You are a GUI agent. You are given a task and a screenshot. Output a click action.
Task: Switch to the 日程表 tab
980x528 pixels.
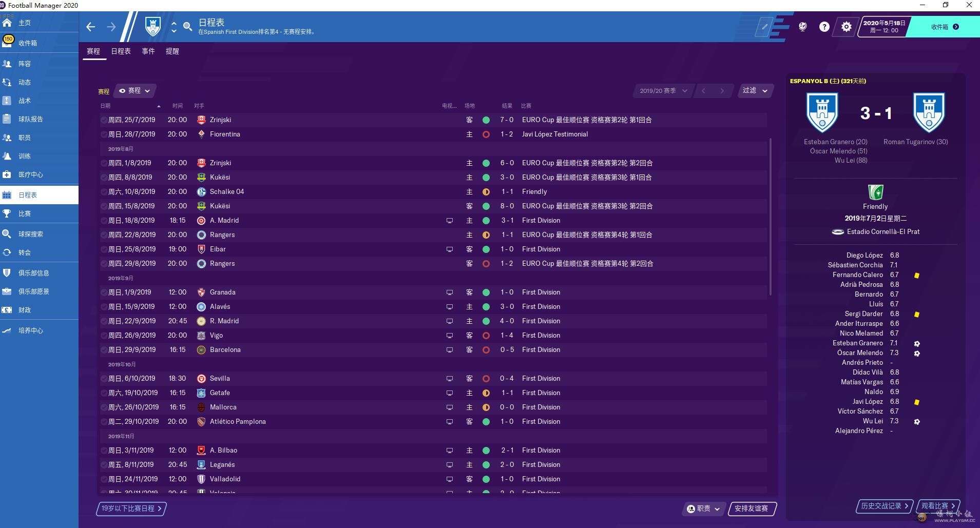121,51
